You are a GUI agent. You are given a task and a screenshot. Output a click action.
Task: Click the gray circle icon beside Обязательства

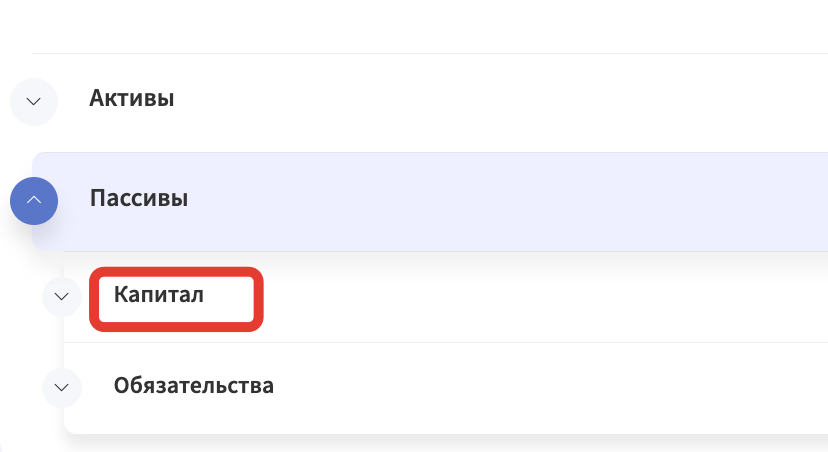click(x=62, y=388)
